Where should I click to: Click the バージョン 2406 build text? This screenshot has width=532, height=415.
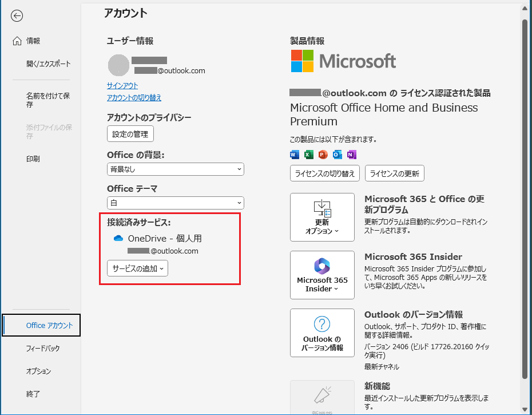427,351
